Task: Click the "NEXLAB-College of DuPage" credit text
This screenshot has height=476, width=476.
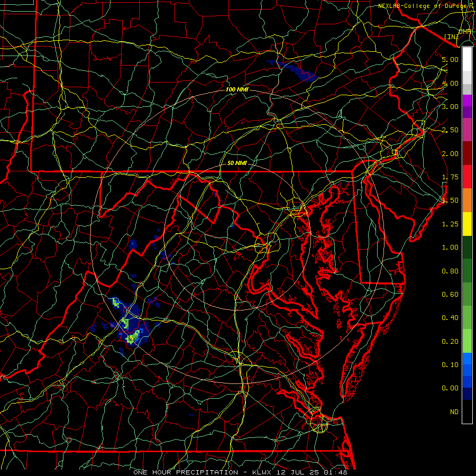Action: pyautogui.click(x=423, y=6)
